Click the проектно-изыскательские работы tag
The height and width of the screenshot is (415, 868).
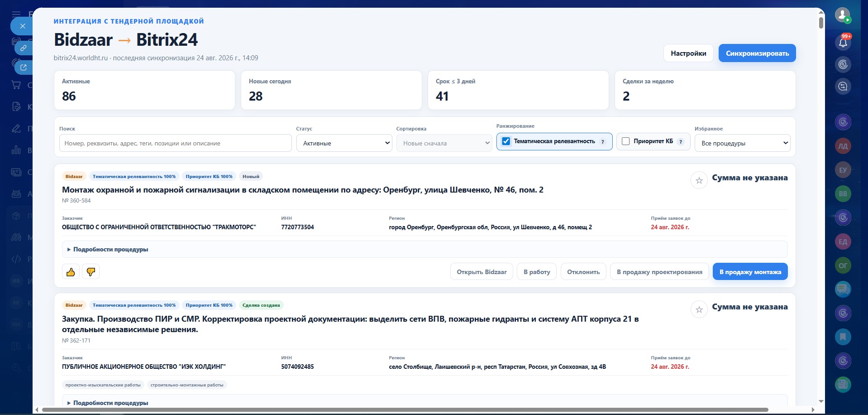pos(103,385)
